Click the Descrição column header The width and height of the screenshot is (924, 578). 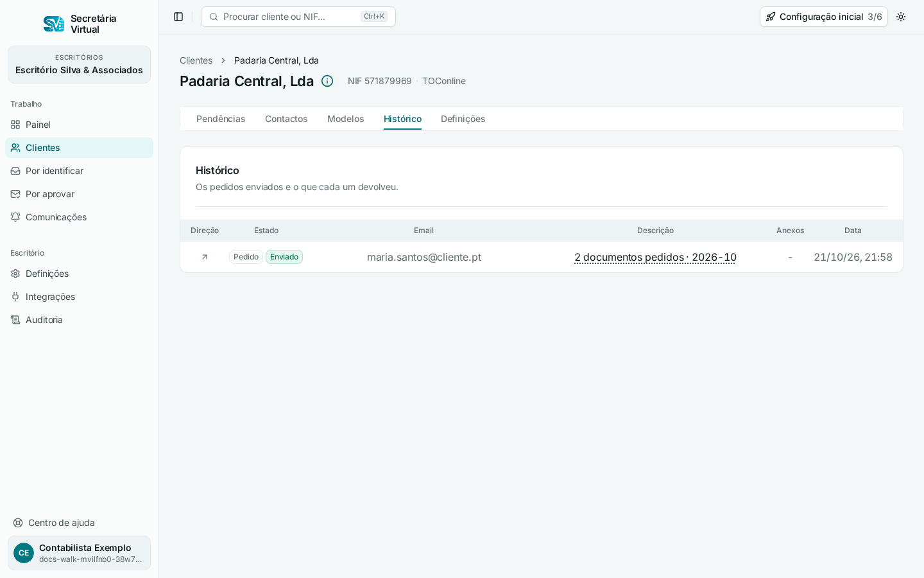[x=655, y=231]
